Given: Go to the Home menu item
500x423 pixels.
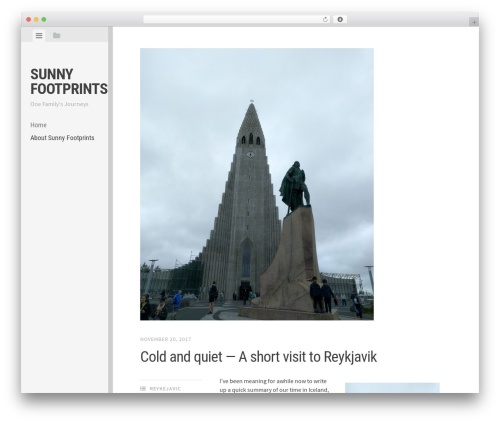Looking at the screenshot, I should point(38,125).
